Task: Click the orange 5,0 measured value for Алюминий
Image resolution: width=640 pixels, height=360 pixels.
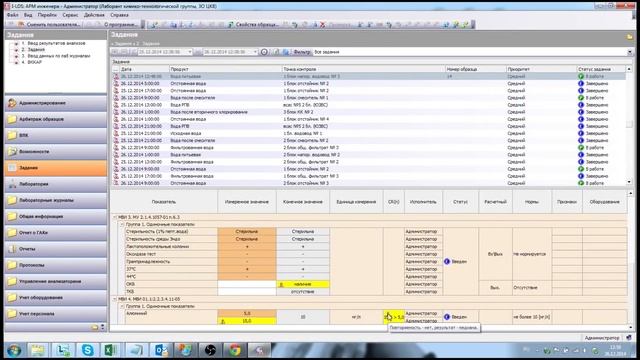Action: (247, 313)
